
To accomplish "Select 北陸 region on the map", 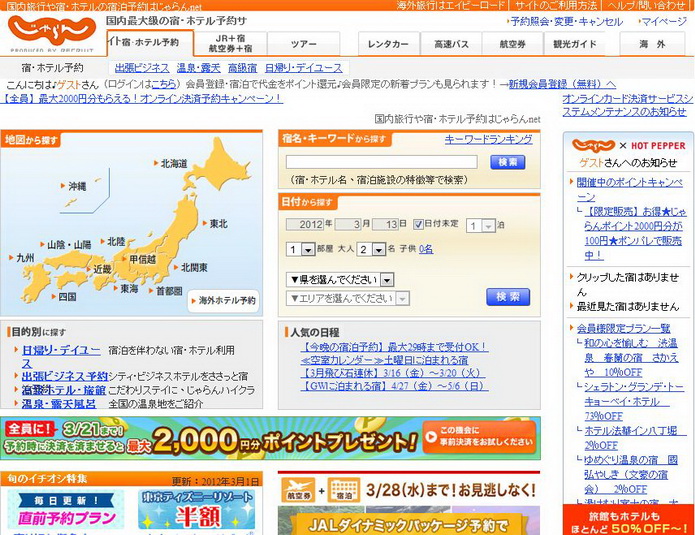I will point(116,242).
